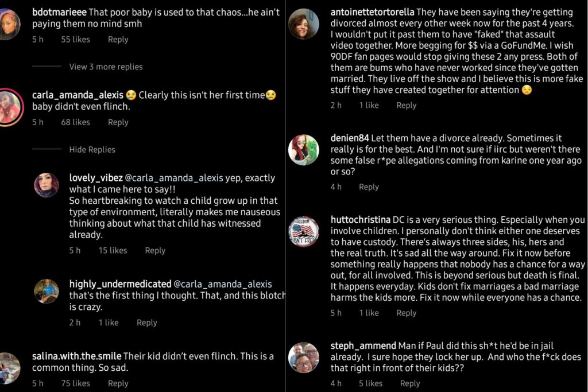Collapse thread with Hide Replies

[92, 149]
